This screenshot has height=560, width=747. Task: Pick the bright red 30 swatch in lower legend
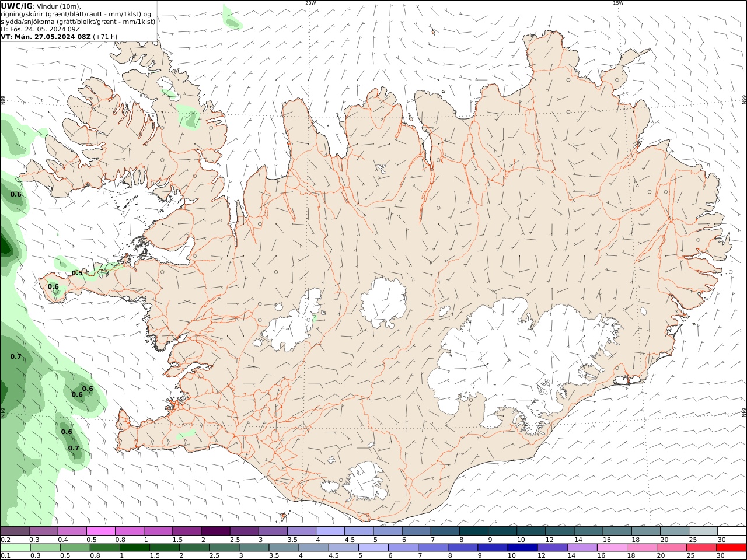[x=731, y=548]
